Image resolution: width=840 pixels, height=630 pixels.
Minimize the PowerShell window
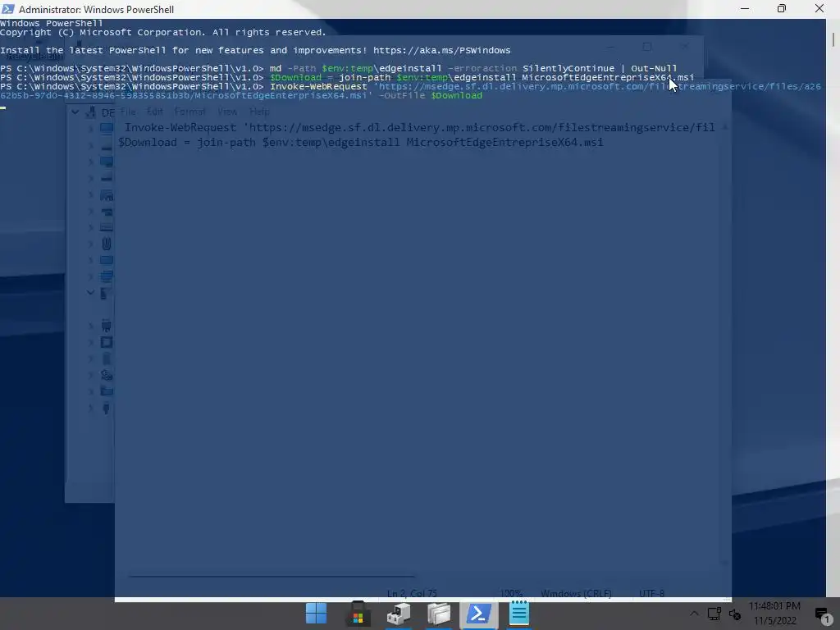click(x=745, y=8)
